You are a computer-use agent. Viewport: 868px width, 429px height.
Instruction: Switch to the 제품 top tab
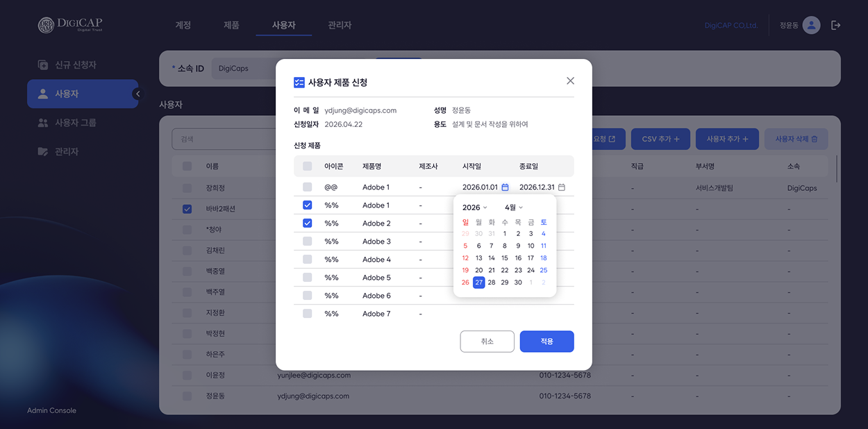tap(231, 25)
